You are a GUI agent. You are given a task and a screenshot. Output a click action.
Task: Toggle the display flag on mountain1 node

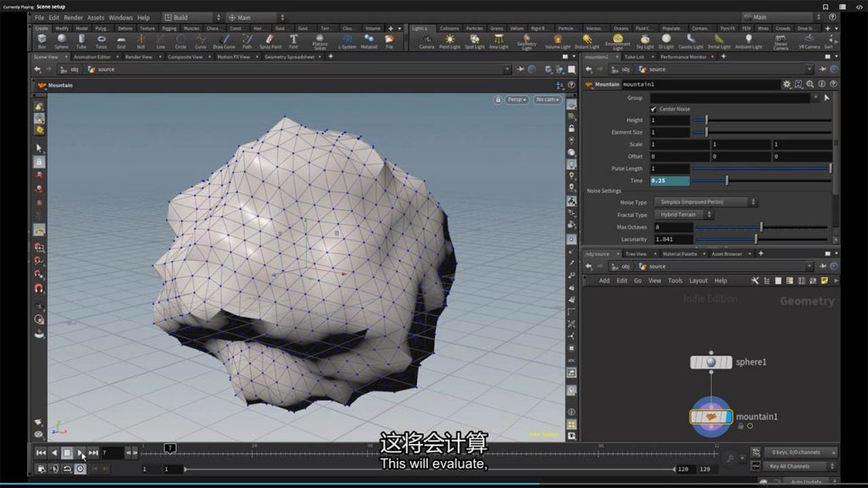pos(727,417)
